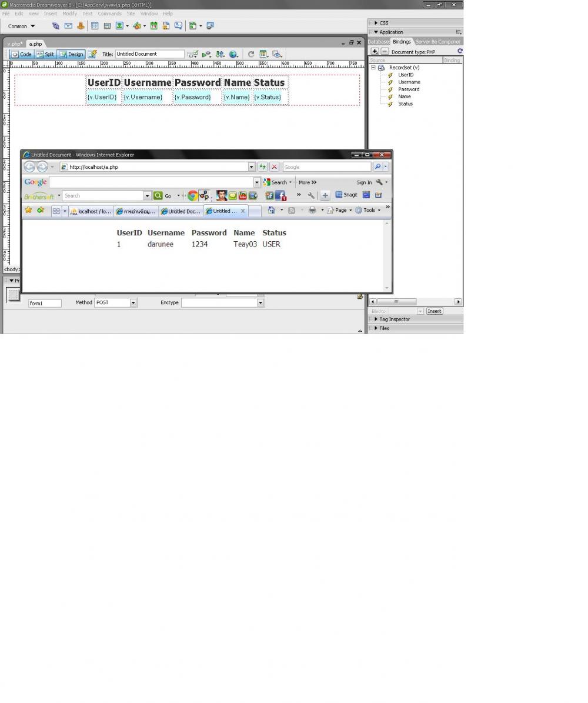Viewport: 588px width, 703px height.
Task: Open the Modify menu
Action: click(69, 14)
